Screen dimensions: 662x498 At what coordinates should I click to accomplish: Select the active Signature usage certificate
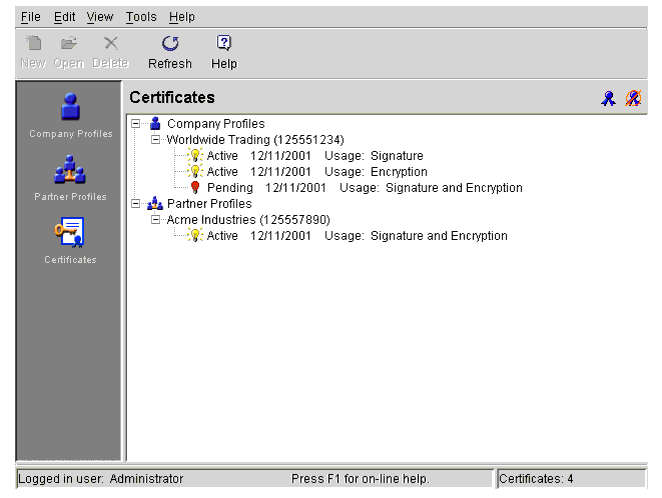click(314, 156)
